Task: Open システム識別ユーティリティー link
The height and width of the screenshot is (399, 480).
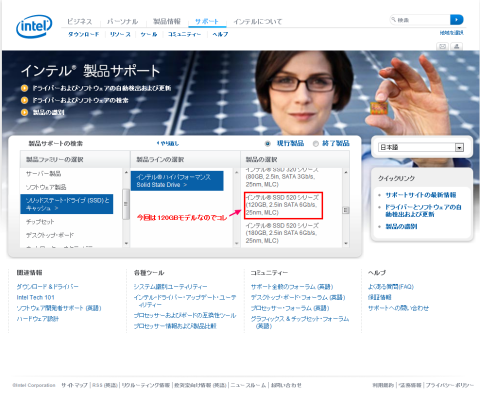Action: tap(170, 287)
